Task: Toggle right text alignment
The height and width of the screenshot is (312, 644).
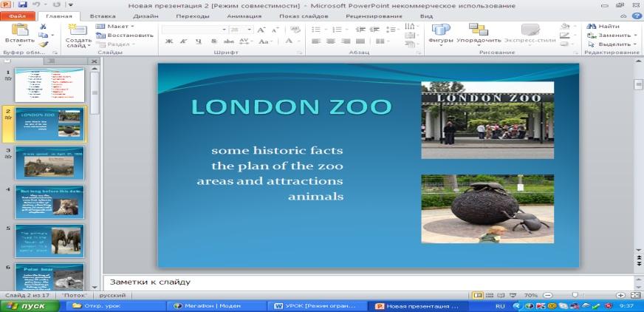Action: [346, 41]
